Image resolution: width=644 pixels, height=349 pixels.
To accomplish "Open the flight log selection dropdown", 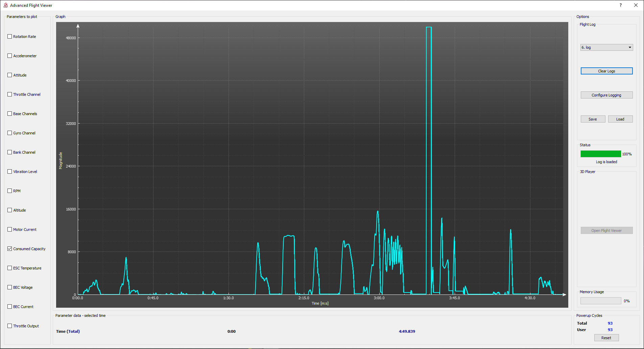I will click(606, 47).
